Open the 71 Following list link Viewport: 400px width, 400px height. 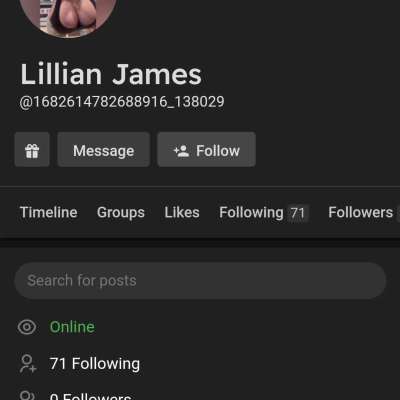click(95, 364)
